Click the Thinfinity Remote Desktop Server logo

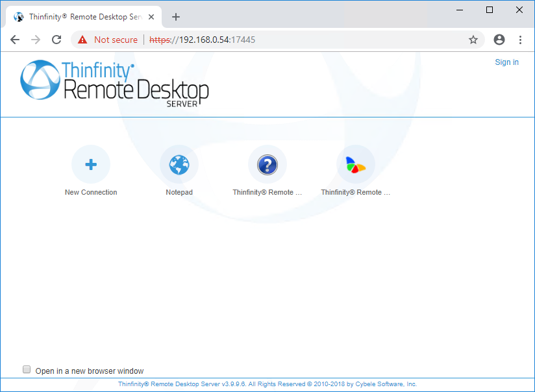click(x=114, y=84)
